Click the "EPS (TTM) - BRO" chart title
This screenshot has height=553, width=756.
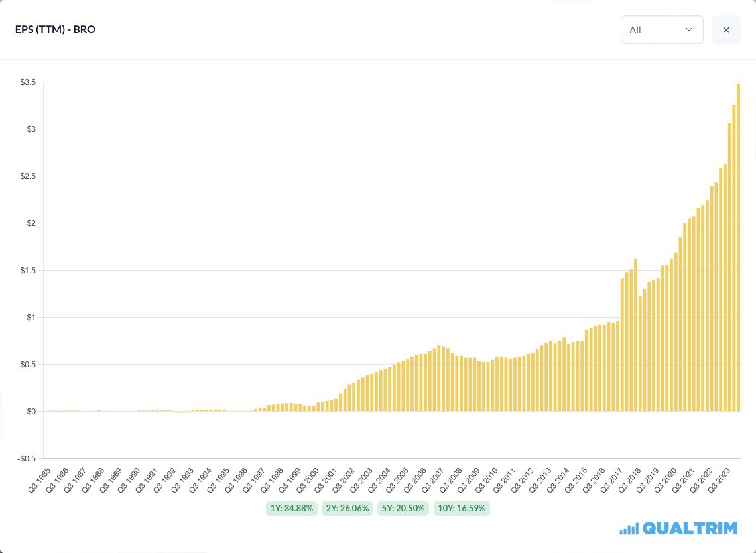(x=55, y=30)
